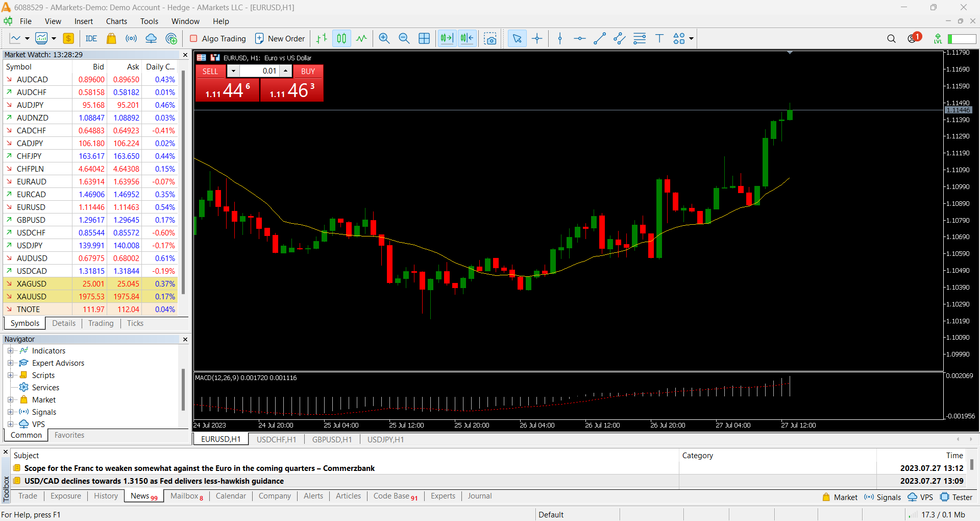Screen dimensions: 980x521
Task: Open the VPS cloud icon in toolbar
Action: click(151, 38)
